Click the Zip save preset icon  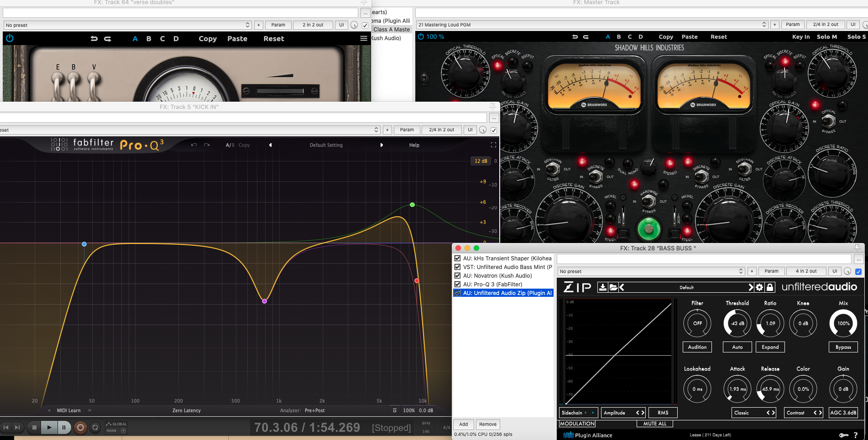(x=602, y=287)
